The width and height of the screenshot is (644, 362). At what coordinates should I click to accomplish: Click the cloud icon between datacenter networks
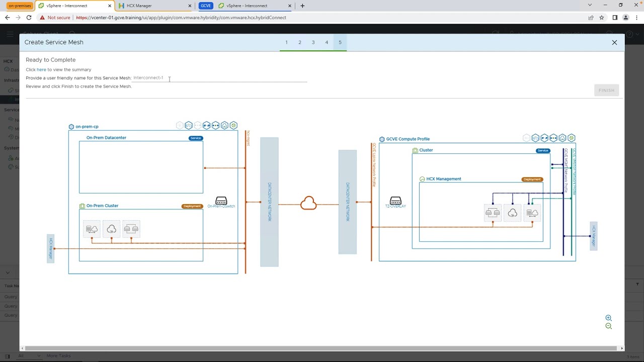pos(308,204)
